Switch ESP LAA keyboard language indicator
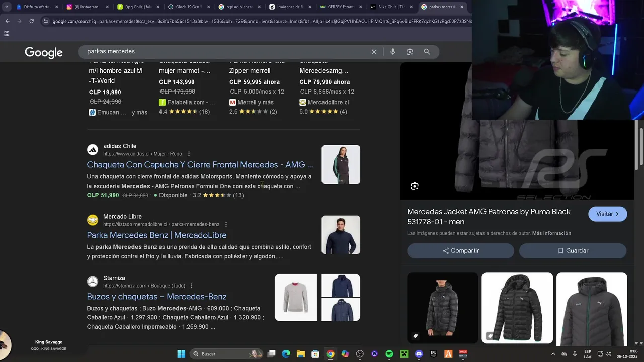 click(x=588, y=354)
